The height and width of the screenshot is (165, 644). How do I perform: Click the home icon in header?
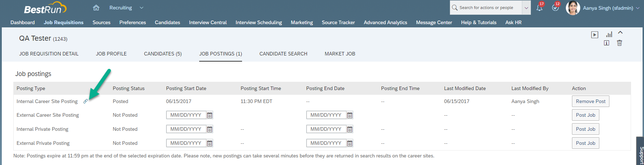pos(96,8)
